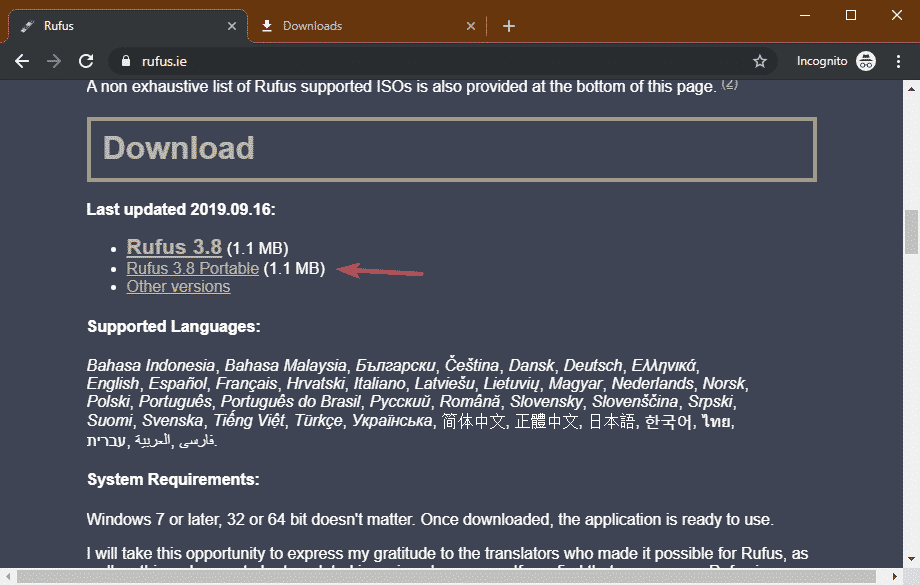Screen dimensions: 920x585
Task: Download Rufus 3.8 link
Action: click(x=174, y=247)
